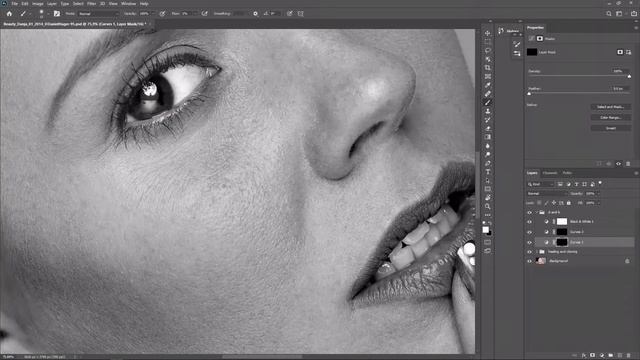Viewport: 640px width, 360px height.
Task: Select the Gradient tool
Action: [x=487, y=137]
